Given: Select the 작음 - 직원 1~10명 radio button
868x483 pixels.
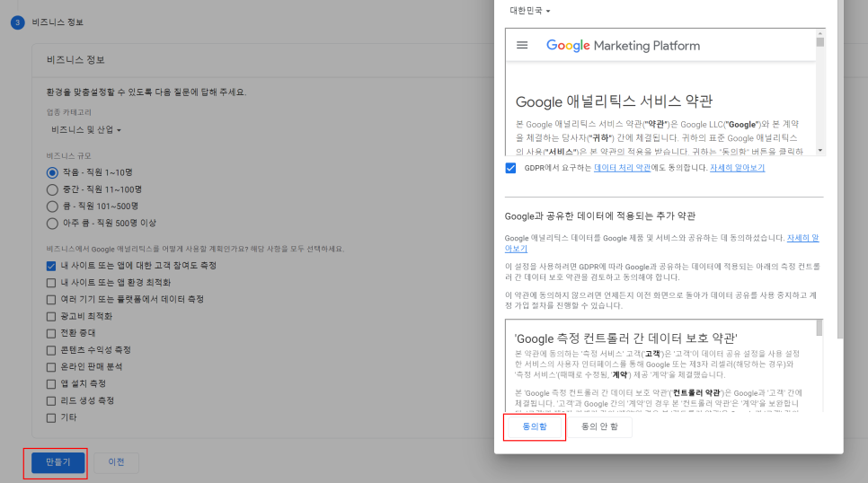Looking at the screenshot, I should [52, 172].
